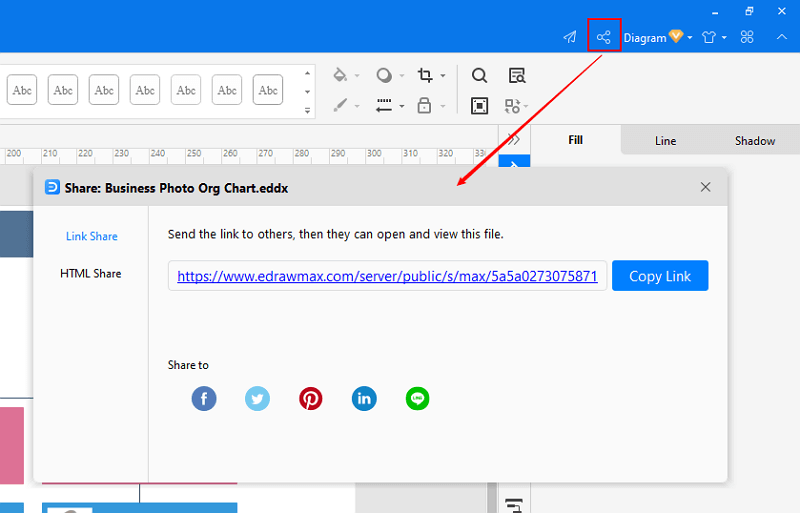Click the replace shape icon
Viewport: 800px width, 513px height.
pos(512,106)
